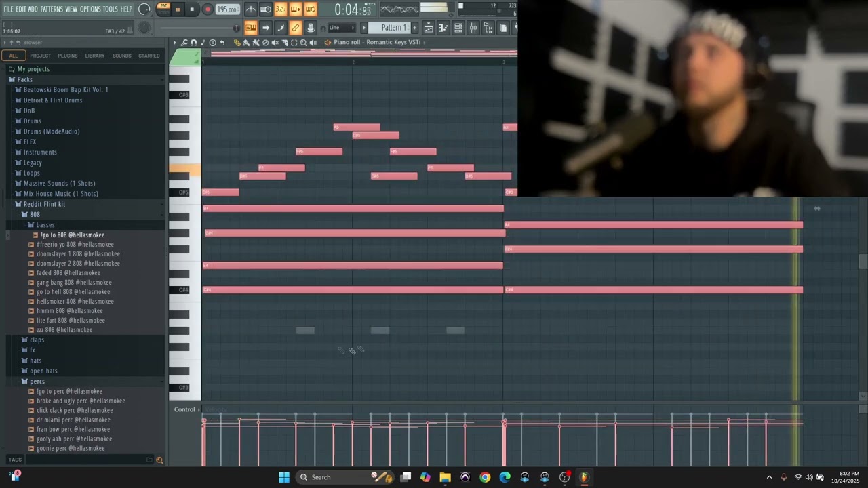The image size is (868, 488).
Task: Adjust the main volume knob
Action: (144, 9)
